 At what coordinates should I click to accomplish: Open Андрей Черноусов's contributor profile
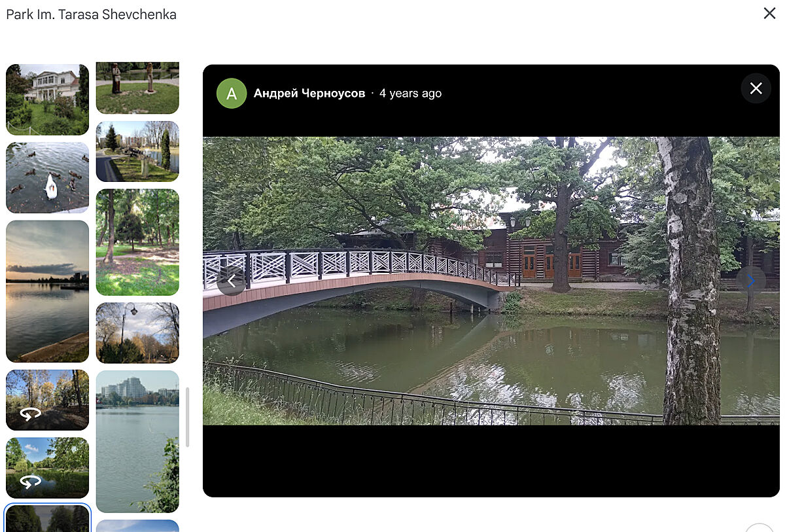(x=309, y=94)
